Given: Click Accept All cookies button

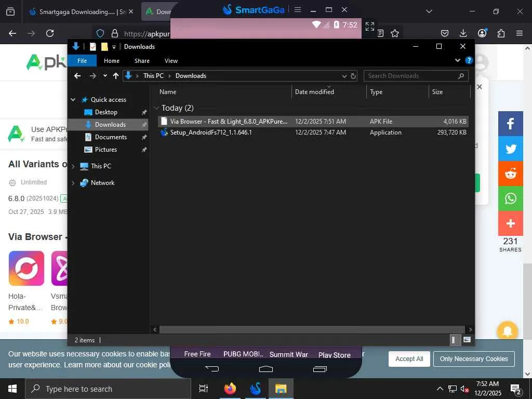Looking at the screenshot, I should [409, 359].
